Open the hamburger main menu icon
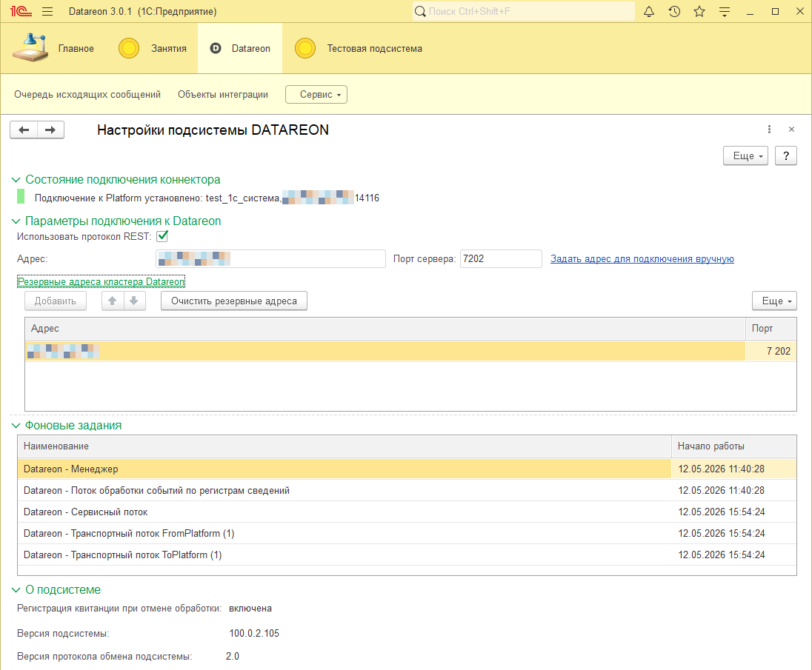The image size is (812, 670). tap(47, 11)
